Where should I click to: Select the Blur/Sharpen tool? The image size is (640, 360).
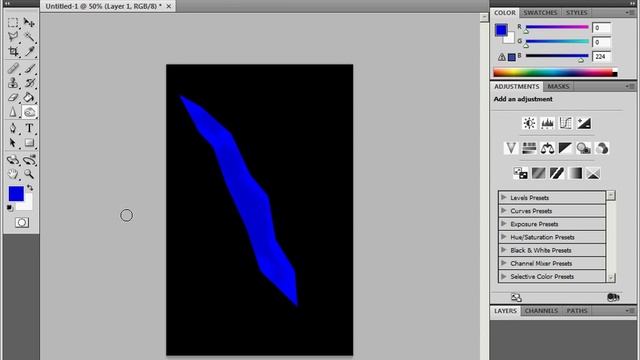[x=13, y=112]
